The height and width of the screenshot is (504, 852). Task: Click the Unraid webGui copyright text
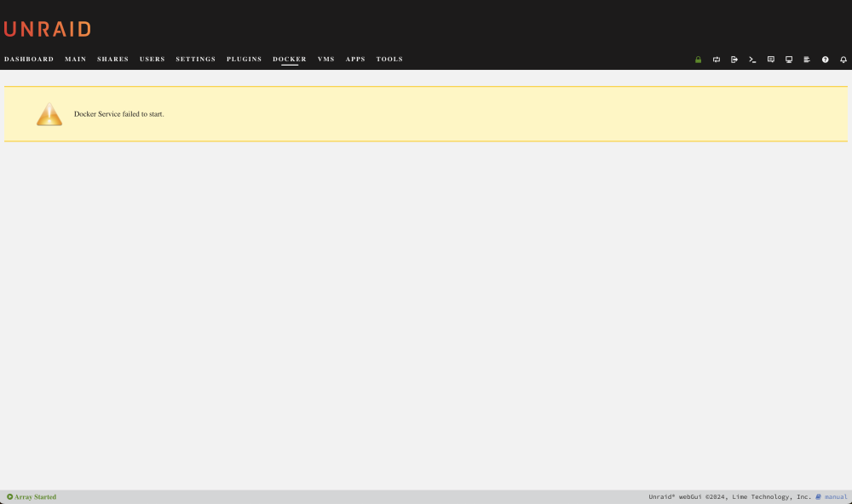coord(730,496)
